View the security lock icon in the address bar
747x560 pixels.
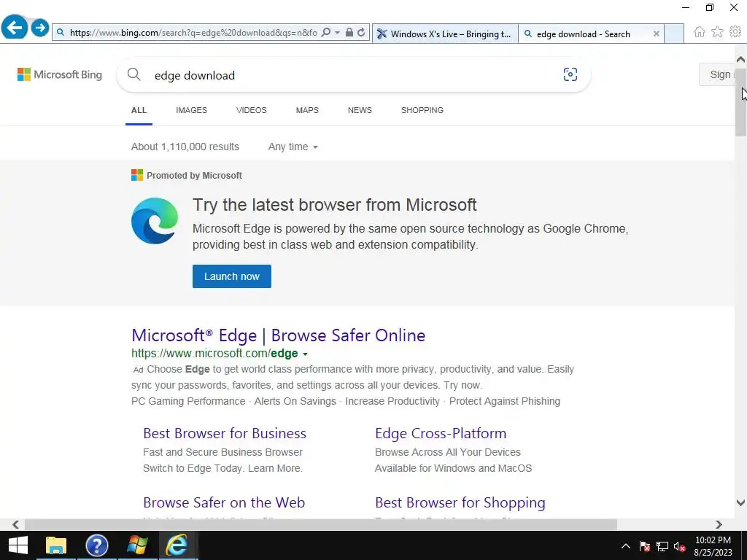(x=349, y=33)
